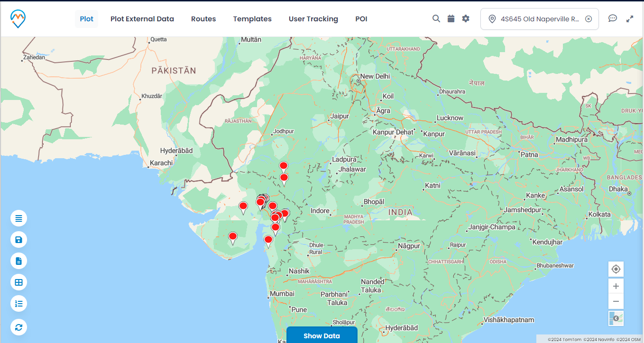Click the Vishakhapatnam label
This screenshot has height=343, width=644.
pyautogui.click(x=508, y=320)
